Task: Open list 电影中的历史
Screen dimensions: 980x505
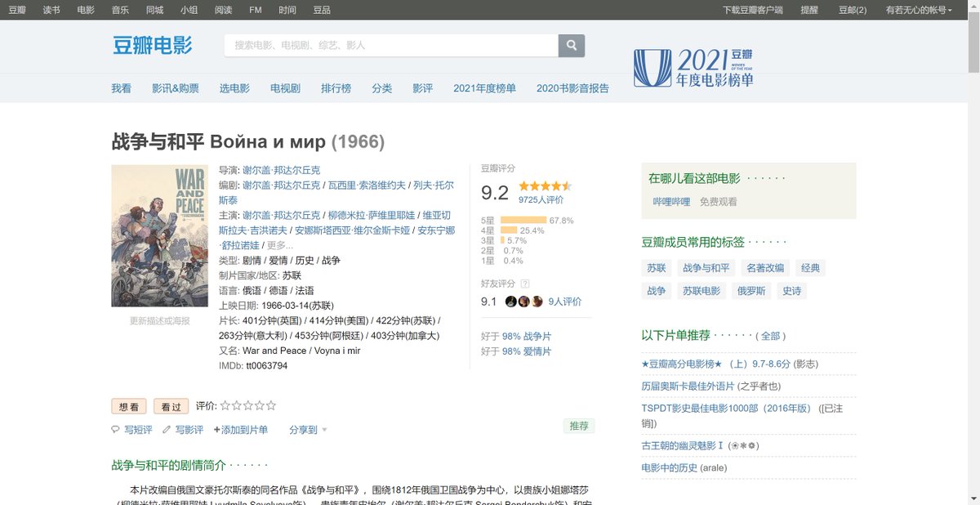Action: pos(670,467)
